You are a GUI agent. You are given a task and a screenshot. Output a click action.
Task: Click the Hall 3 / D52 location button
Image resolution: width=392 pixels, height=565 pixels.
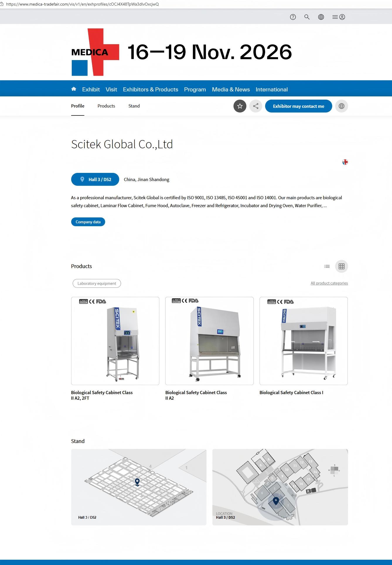click(x=95, y=179)
